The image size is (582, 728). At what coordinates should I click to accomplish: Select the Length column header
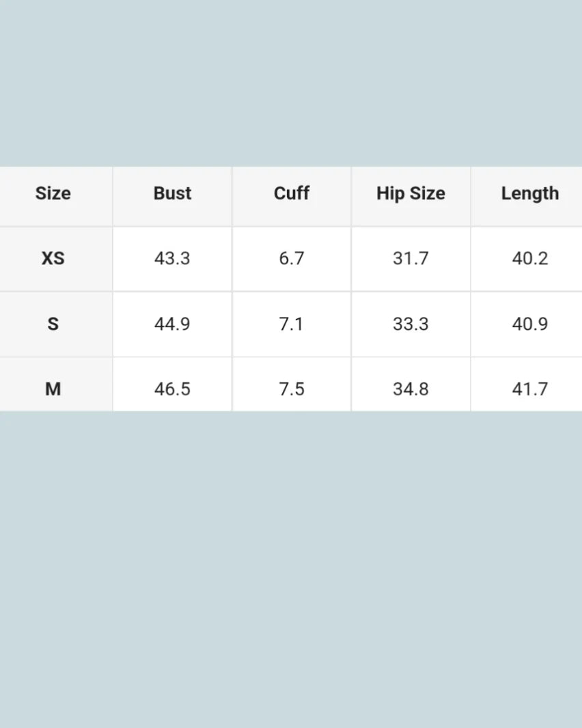(529, 193)
